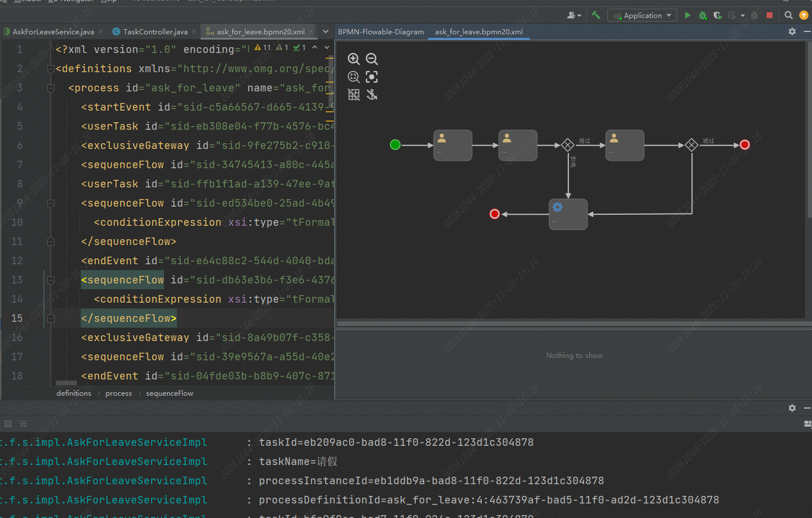Jump to the next highlighted error arrow
The width and height of the screenshot is (812, 518).
(x=326, y=47)
